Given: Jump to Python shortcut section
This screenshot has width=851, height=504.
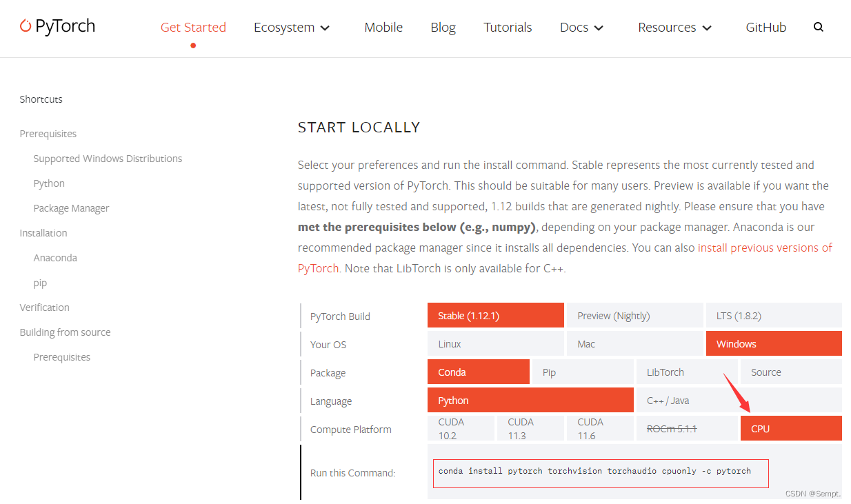Looking at the screenshot, I should pos(49,183).
